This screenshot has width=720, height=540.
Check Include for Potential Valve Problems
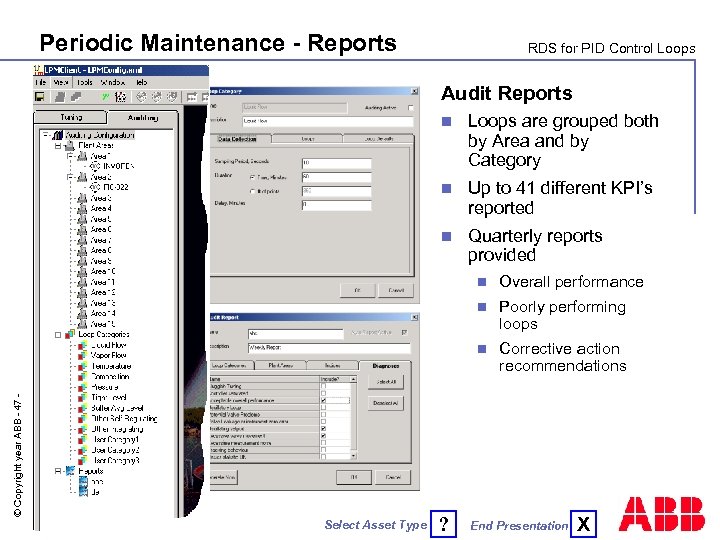[323, 415]
